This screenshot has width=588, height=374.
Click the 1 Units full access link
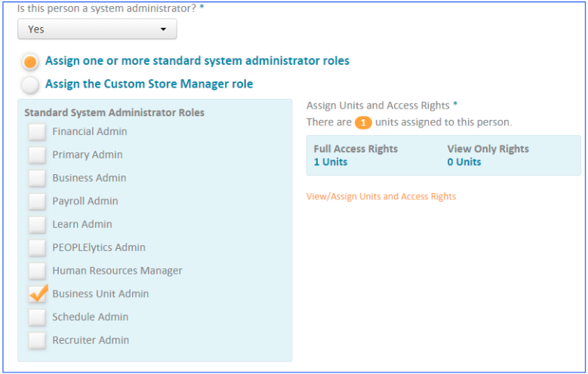pos(330,162)
